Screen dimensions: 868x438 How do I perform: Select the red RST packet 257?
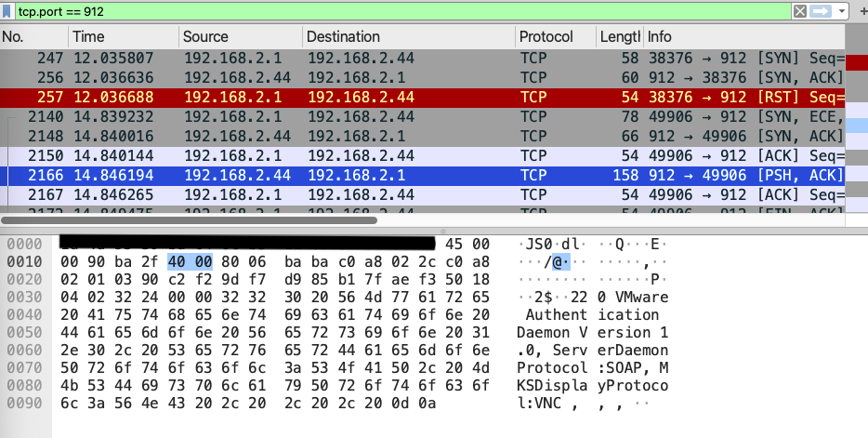[422, 98]
